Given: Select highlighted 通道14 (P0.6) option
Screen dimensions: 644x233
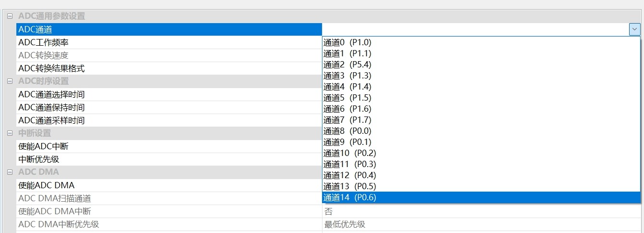Looking at the screenshot, I should 481,197.
